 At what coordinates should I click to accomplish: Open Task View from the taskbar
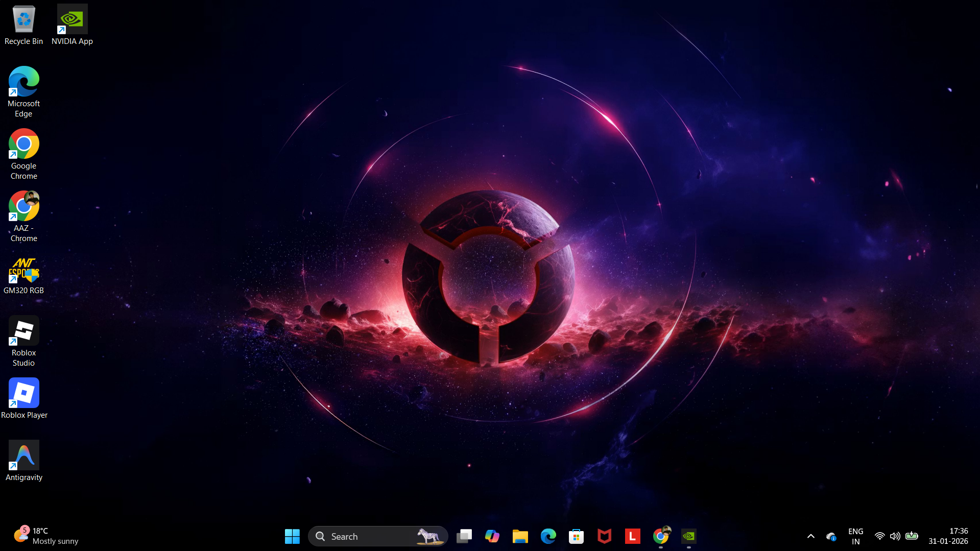(x=464, y=536)
